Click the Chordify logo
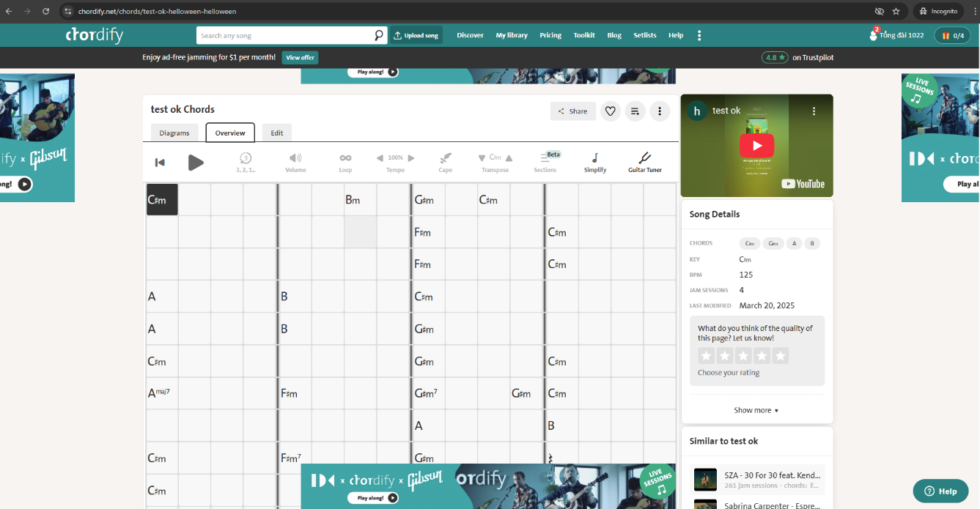 click(x=95, y=35)
